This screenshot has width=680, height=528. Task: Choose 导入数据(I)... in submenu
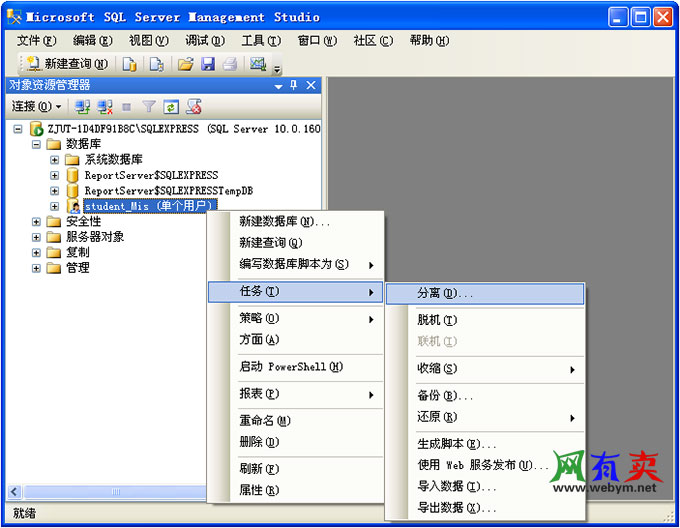pos(485,486)
